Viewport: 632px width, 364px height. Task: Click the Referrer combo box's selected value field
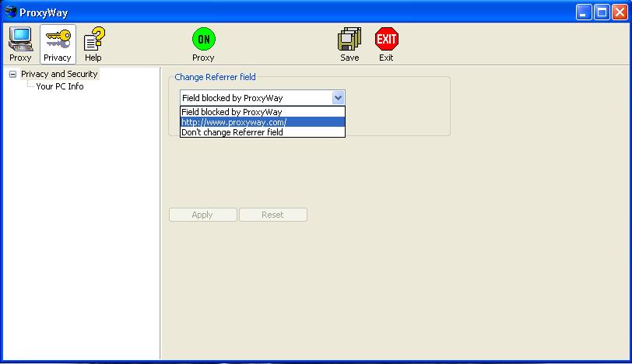256,98
